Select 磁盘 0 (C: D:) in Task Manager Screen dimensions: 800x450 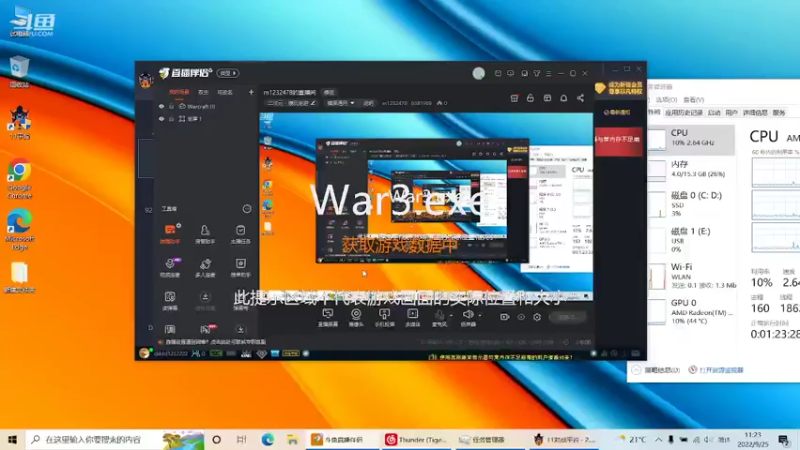[691, 204]
